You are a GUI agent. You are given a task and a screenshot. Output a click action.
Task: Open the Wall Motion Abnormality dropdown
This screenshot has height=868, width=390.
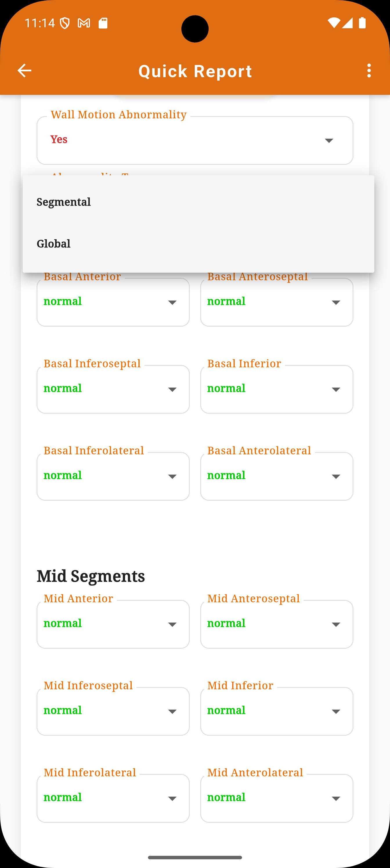pos(195,140)
